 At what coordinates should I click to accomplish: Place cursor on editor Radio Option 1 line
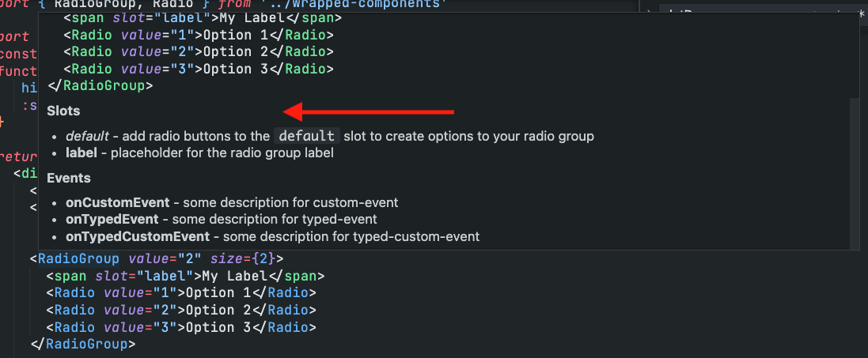click(181, 292)
